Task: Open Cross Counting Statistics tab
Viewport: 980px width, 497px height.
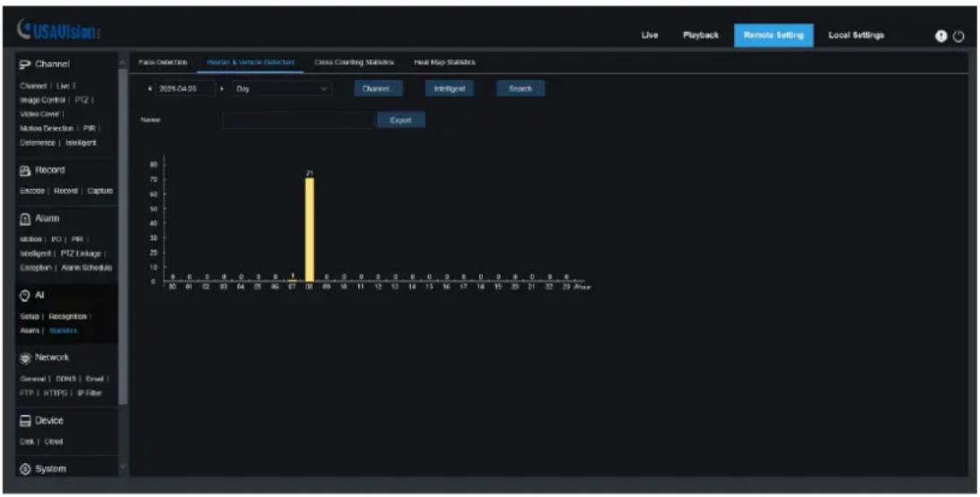Action: pos(354,62)
